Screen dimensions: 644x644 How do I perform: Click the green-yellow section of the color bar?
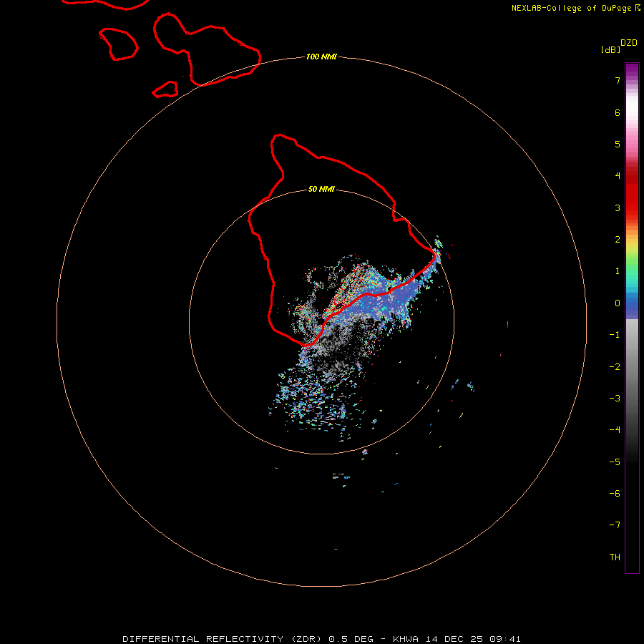point(632,255)
